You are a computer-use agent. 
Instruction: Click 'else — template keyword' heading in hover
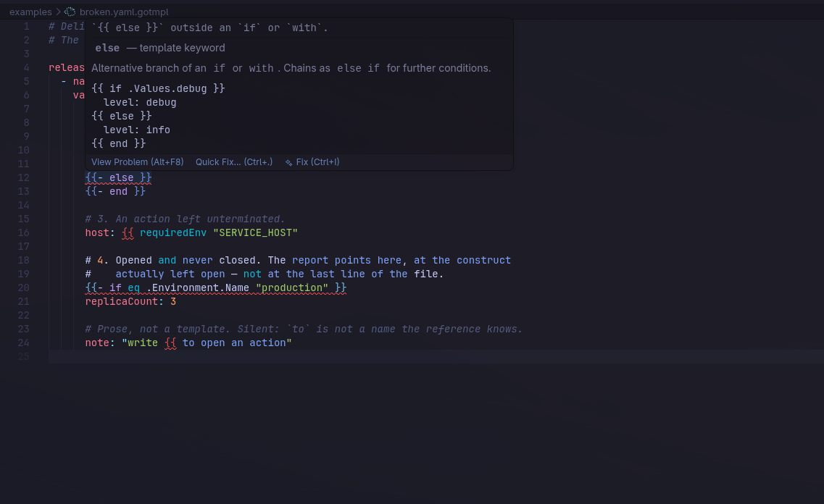(x=159, y=48)
